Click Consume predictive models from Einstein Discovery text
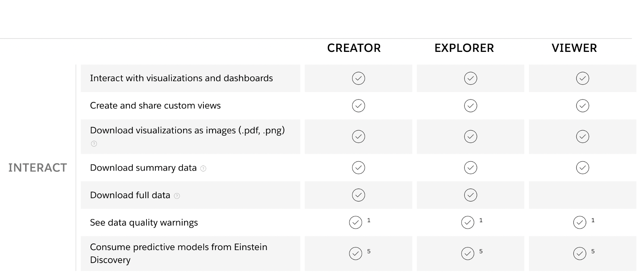The width and height of the screenshot is (644, 280). tap(179, 254)
